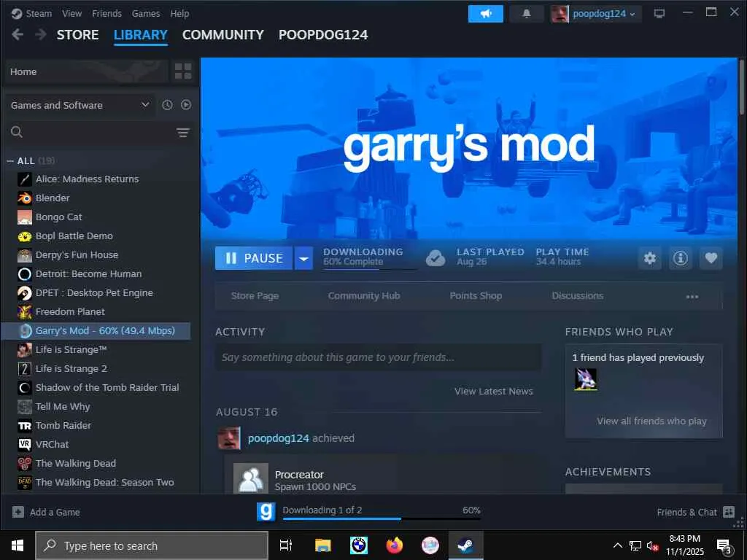Open the Friends menu
Screen dimensions: 747x560
point(107,13)
